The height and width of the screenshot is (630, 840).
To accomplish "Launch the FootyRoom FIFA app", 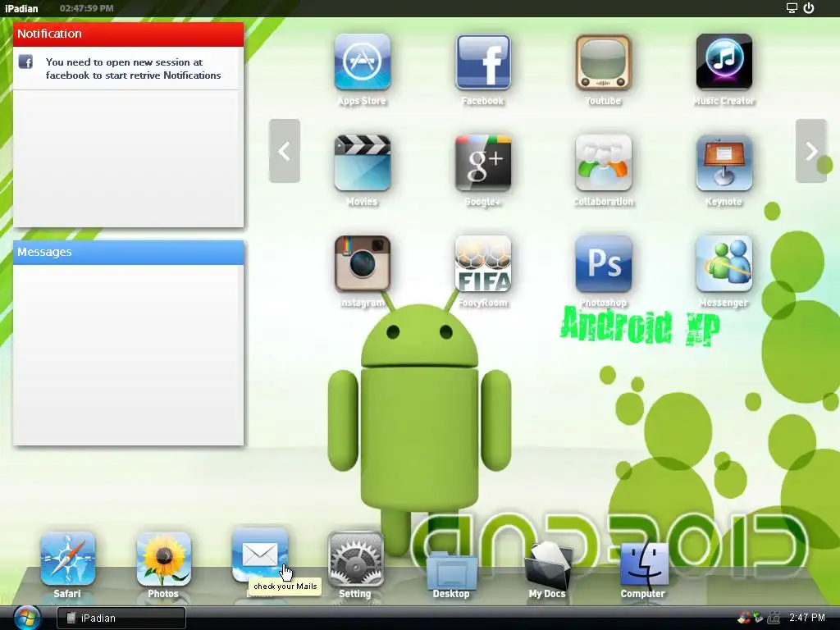I will tap(482, 263).
